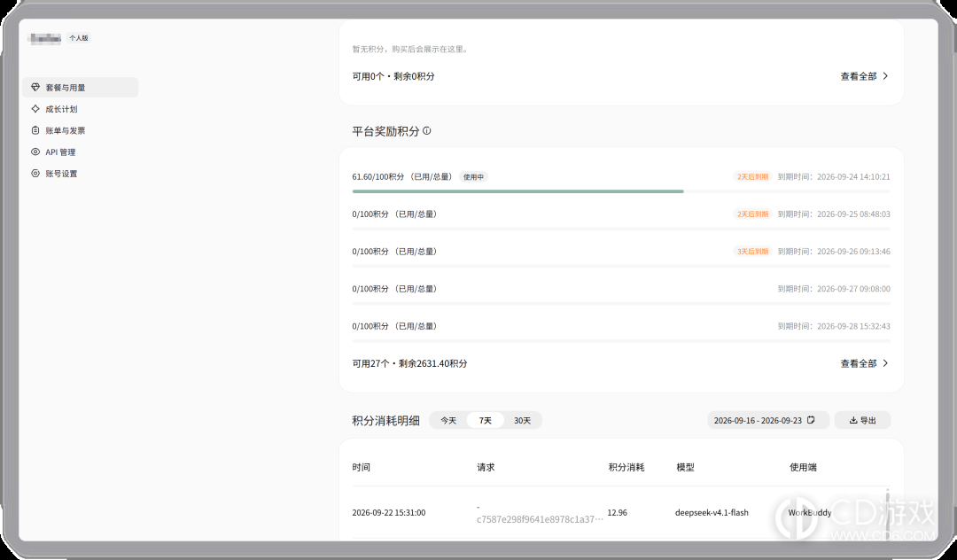Click the 2天后到期 tag for 2026-09-24 14:10:21
The height and width of the screenshot is (560, 957).
click(752, 177)
